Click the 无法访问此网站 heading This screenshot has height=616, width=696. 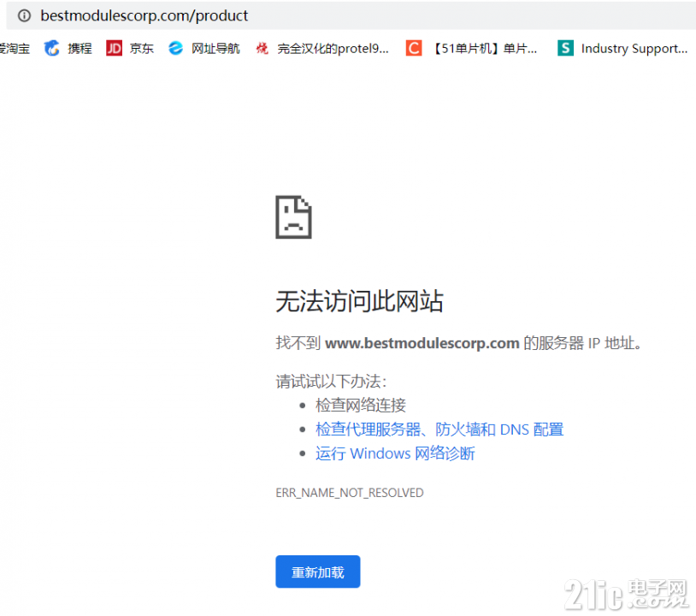(x=359, y=301)
